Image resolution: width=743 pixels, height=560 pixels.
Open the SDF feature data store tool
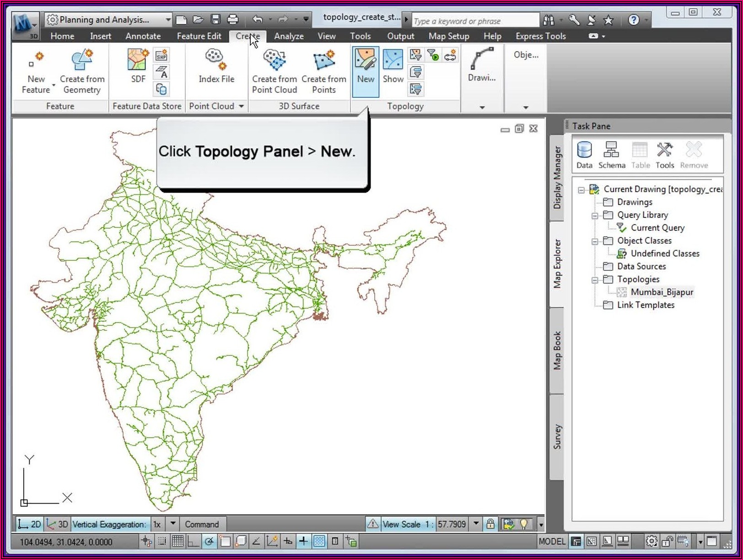(138, 66)
